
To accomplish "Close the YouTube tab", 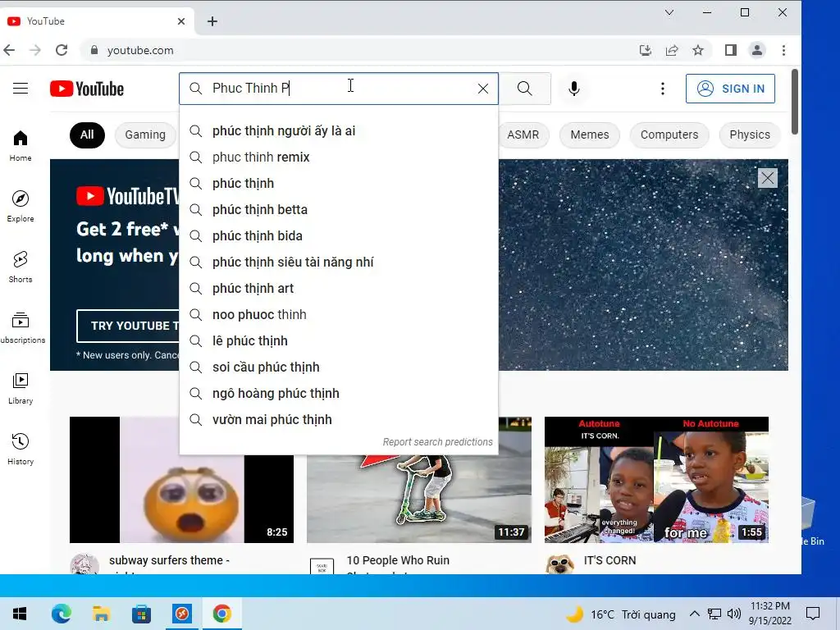I will (181, 21).
